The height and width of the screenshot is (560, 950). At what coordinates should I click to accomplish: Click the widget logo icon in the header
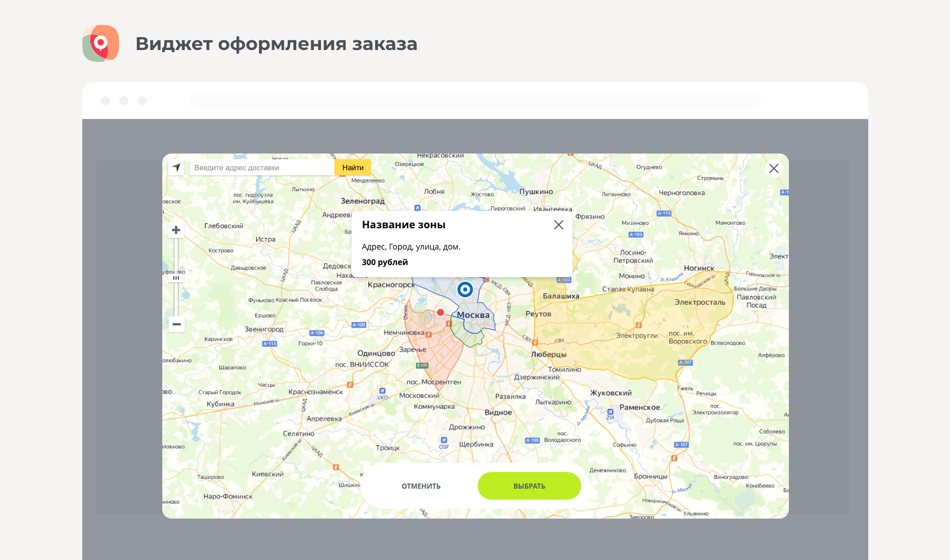tap(101, 43)
